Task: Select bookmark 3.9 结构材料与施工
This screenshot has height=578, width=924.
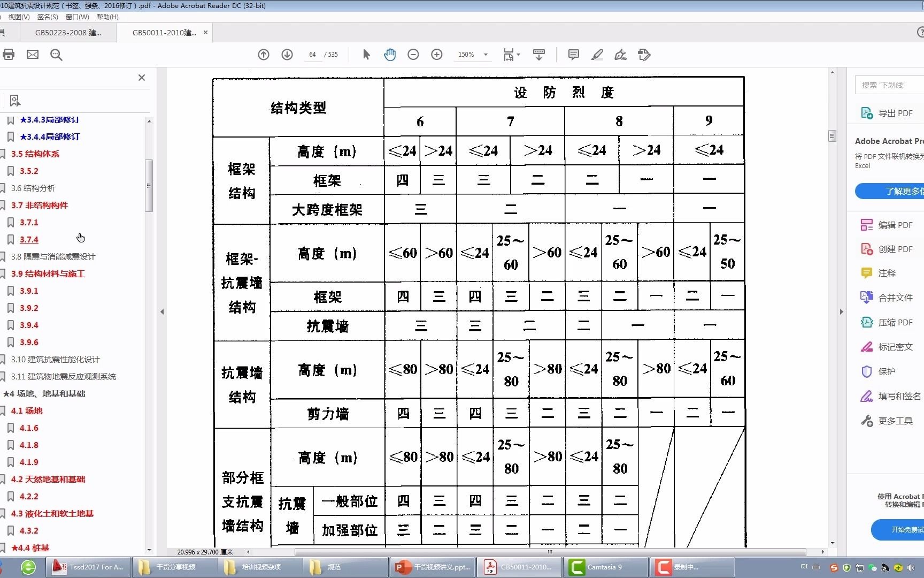Action: pyautogui.click(x=48, y=274)
